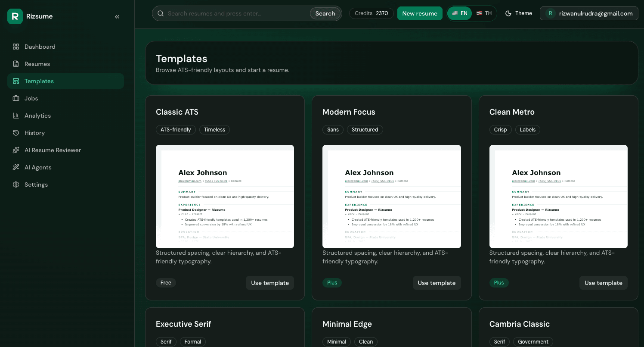This screenshot has height=347, width=644.
Task: Click the Resumes document icon
Action: (x=16, y=64)
